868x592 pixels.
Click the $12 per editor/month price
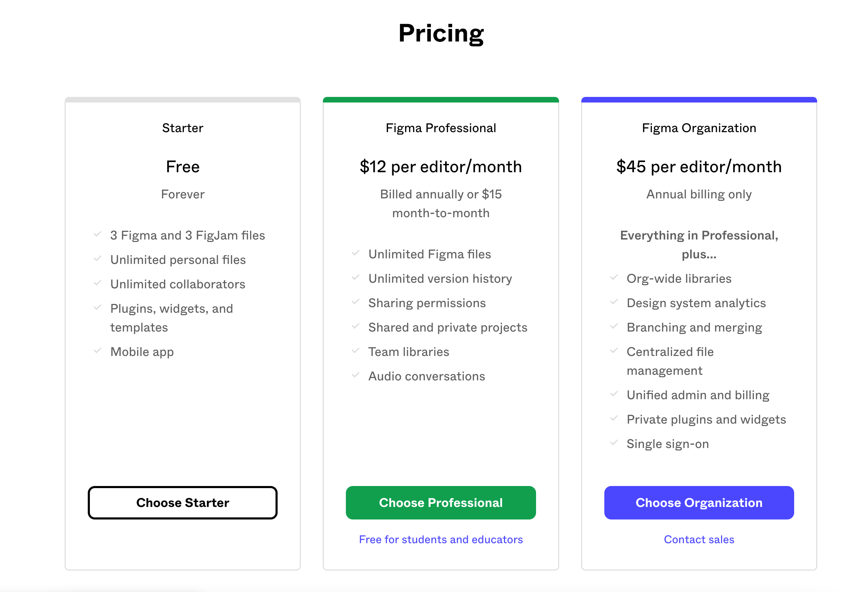click(x=441, y=167)
